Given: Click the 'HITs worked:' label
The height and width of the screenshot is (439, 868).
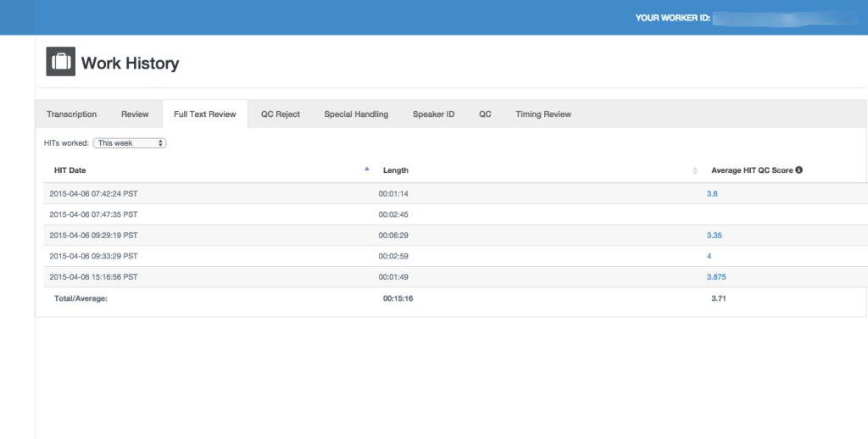Looking at the screenshot, I should 66,143.
